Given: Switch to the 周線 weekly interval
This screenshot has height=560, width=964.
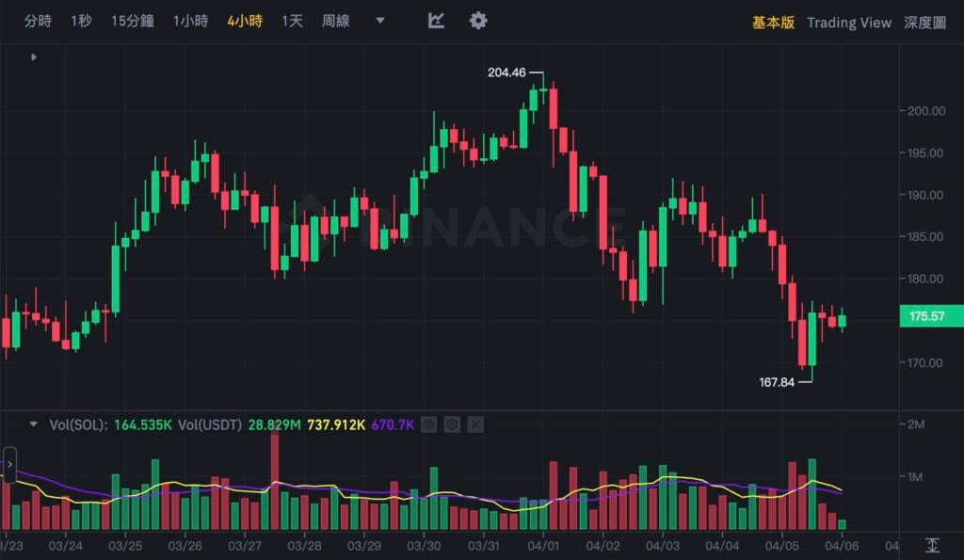Looking at the screenshot, I should (x=336, y=21).
